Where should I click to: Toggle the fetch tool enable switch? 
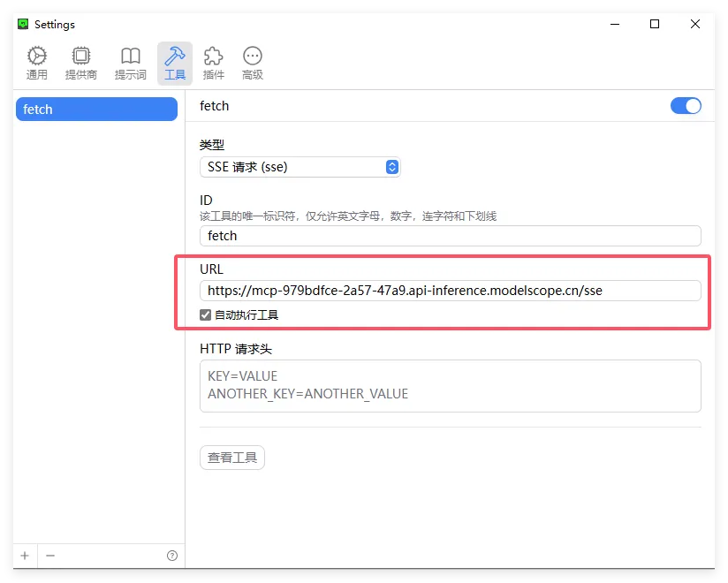coord(686,106)
